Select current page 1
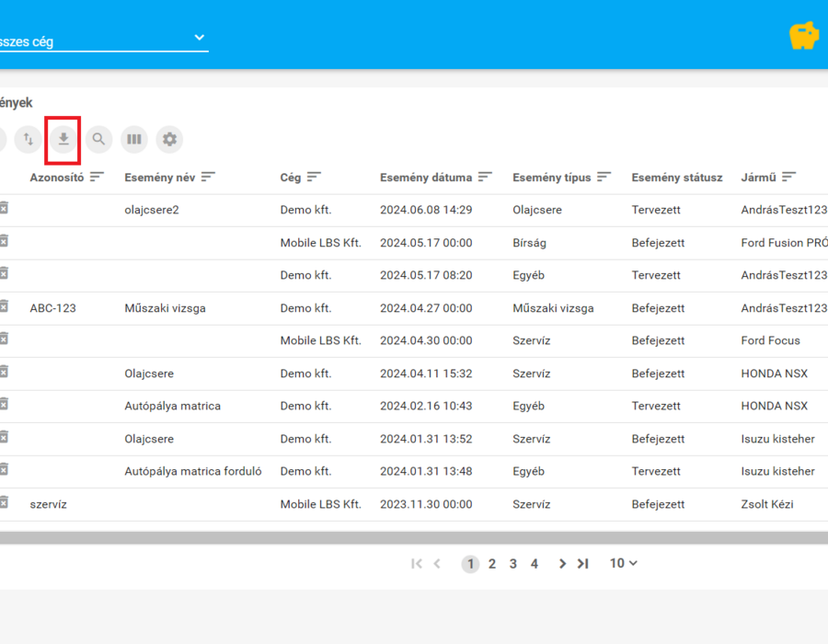 [470, 564]
